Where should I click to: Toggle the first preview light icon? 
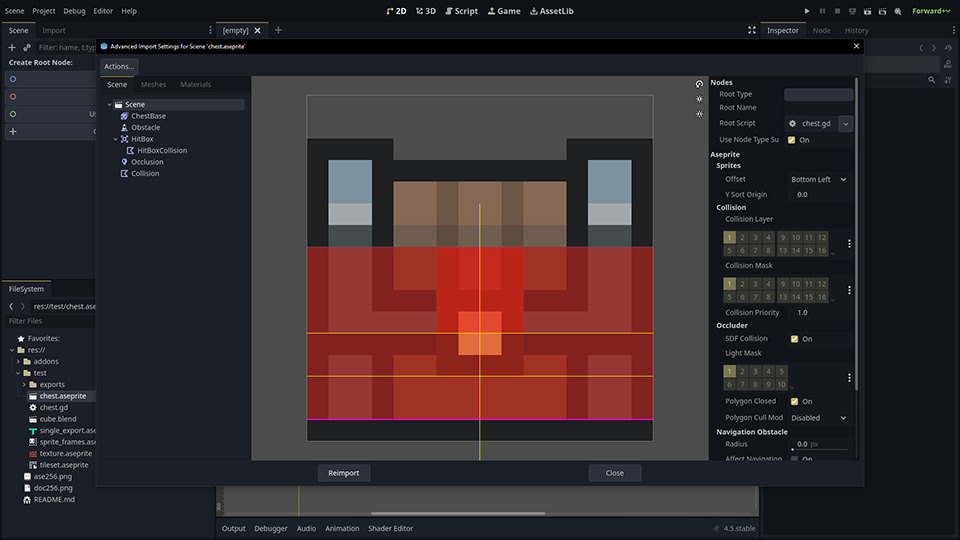[x=699, y=99]
